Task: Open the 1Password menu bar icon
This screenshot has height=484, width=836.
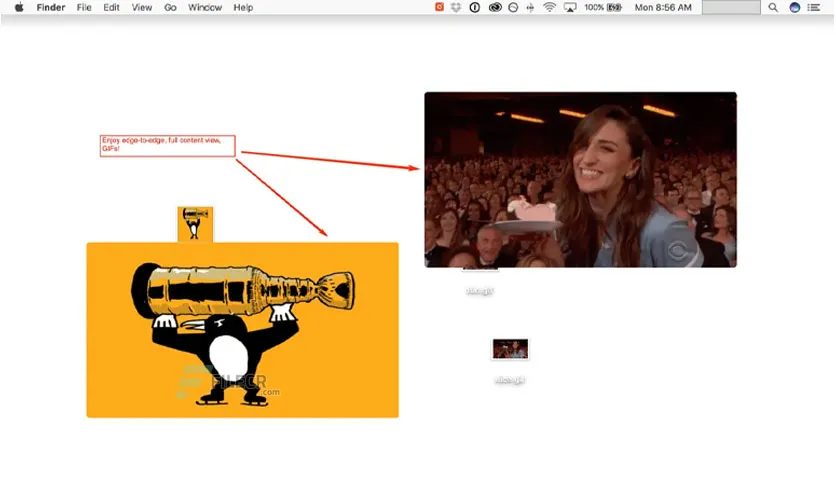Action: click(x=475, y=7)
